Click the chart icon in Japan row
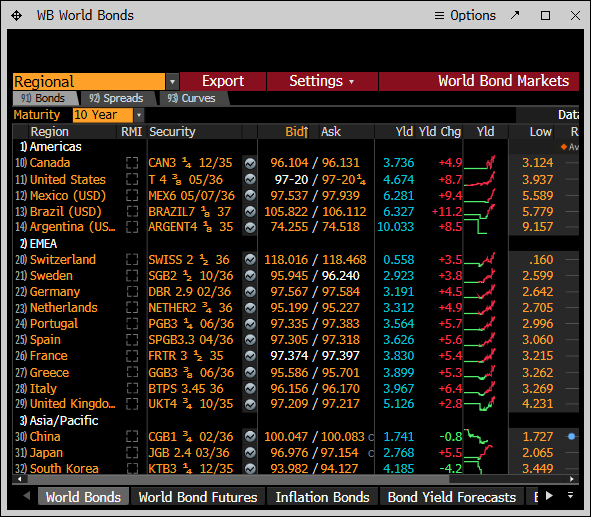 [250, 453]
